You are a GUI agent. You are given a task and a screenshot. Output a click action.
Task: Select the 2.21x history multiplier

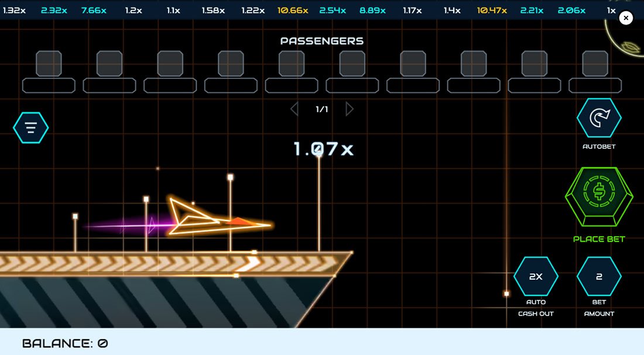pos(532,11)
